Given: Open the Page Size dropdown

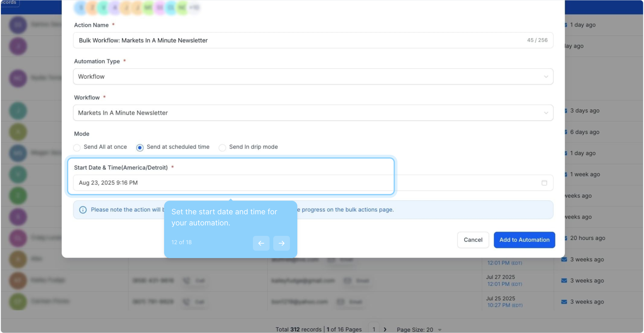Looking at the screenshot, I should click(x=419, y=329).
